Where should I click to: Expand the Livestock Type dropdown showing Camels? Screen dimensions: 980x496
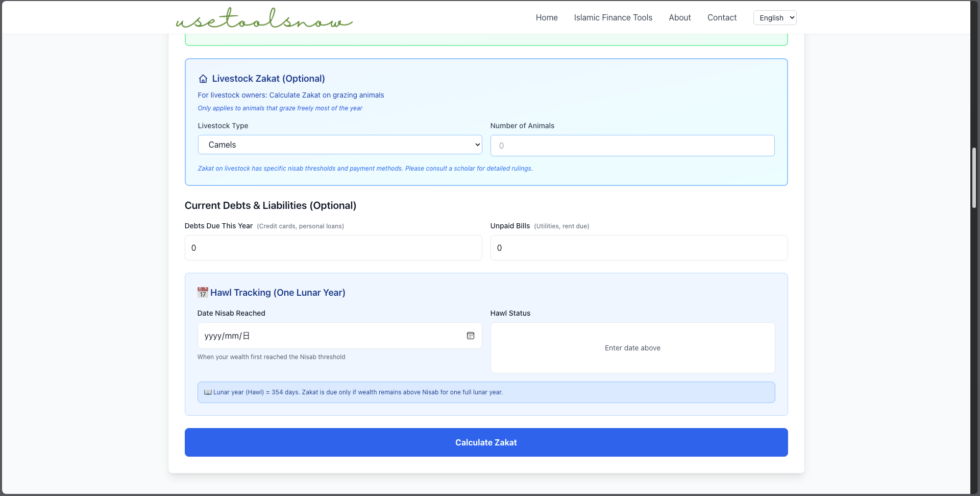click(339, 145)
